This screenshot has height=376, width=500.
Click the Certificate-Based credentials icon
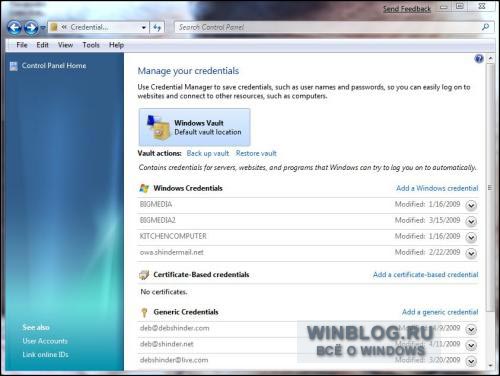coord(144,275)
